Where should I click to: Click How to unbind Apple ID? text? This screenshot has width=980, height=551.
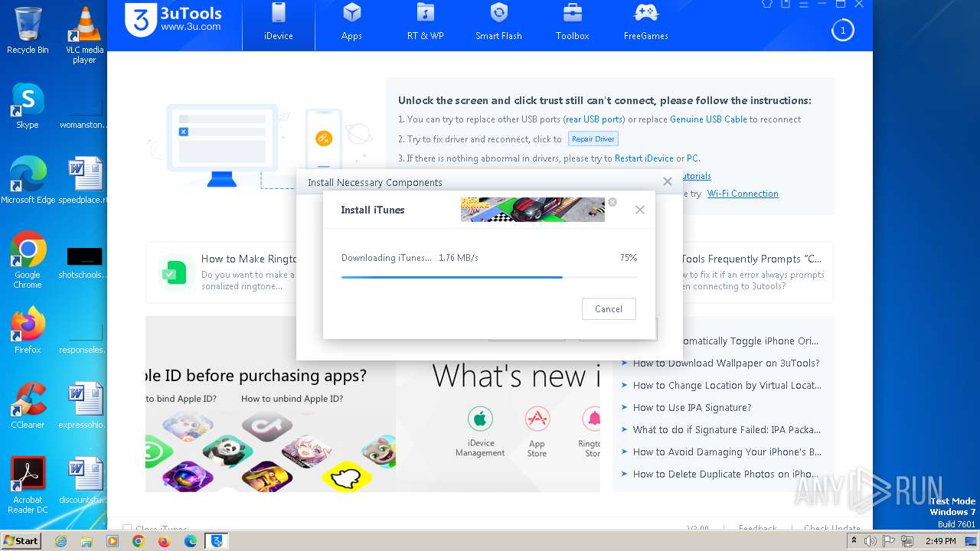292,399
